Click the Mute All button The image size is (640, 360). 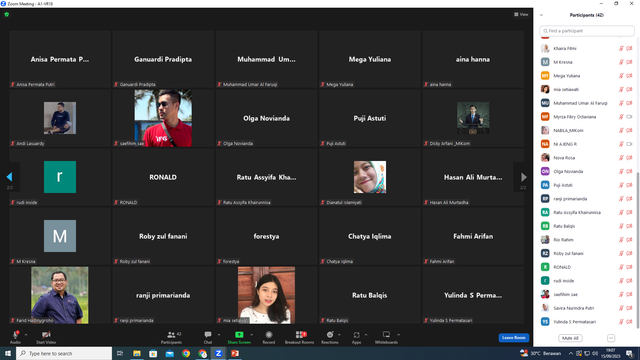pyautogui.click(x=570, y=338)
